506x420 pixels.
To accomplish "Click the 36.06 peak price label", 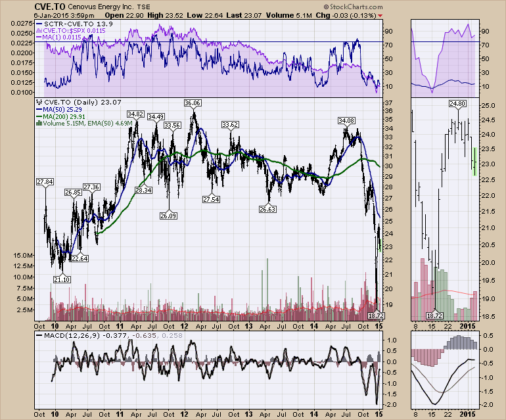I will (193, 103).
